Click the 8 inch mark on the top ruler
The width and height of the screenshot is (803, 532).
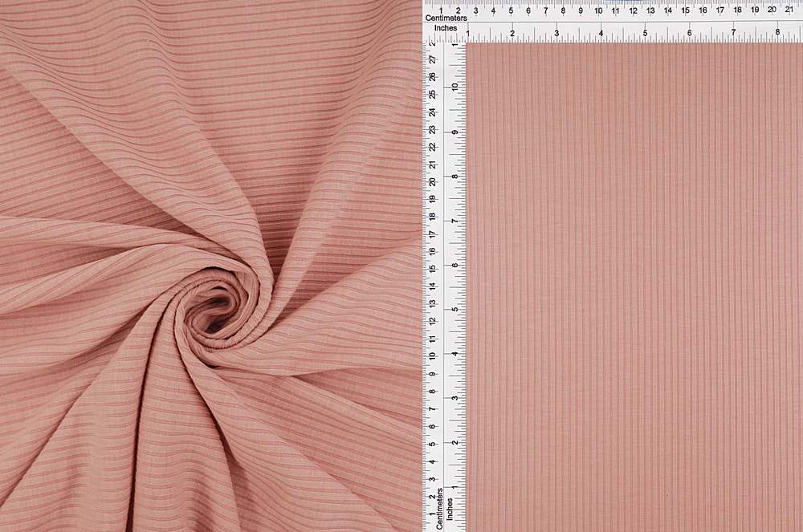click(x=777, y=32)
